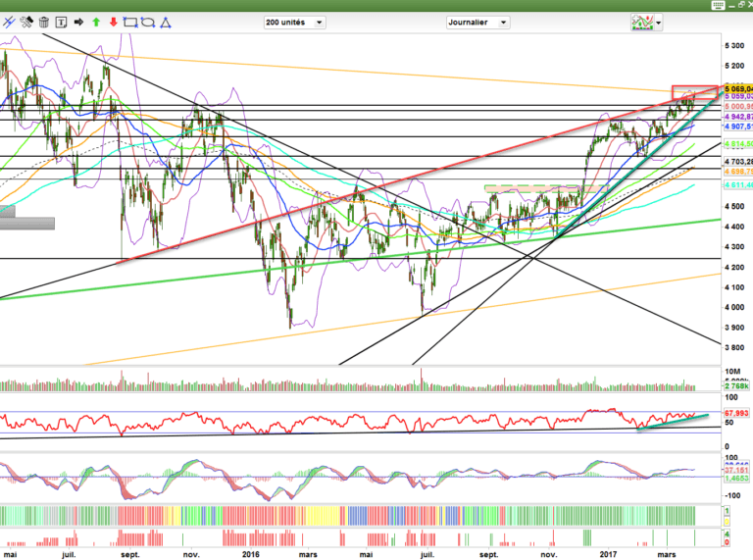Screen dimensions: 753x560
Task: Open the 200 unités dropdown
Action: tap(294, 22)
